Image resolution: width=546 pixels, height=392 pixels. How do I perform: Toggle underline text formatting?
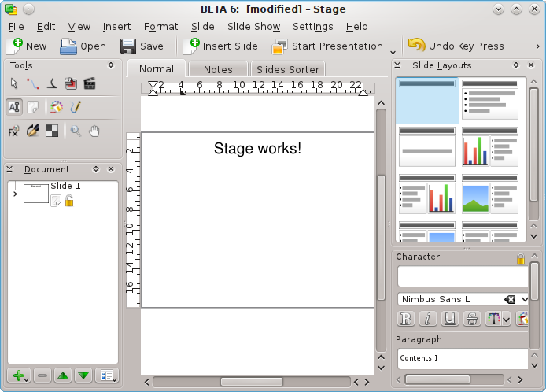tap(449, 319)
